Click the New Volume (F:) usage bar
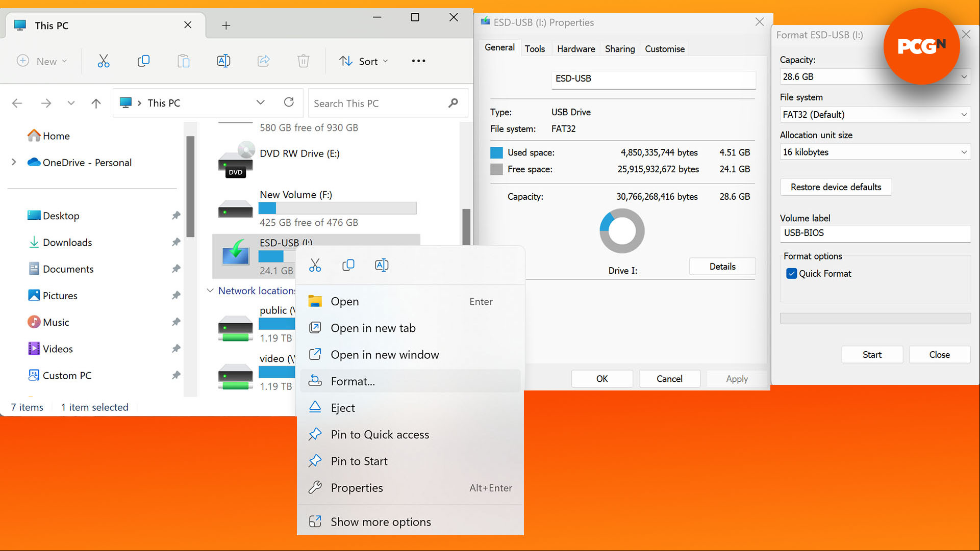 click(x=337, y=208)
